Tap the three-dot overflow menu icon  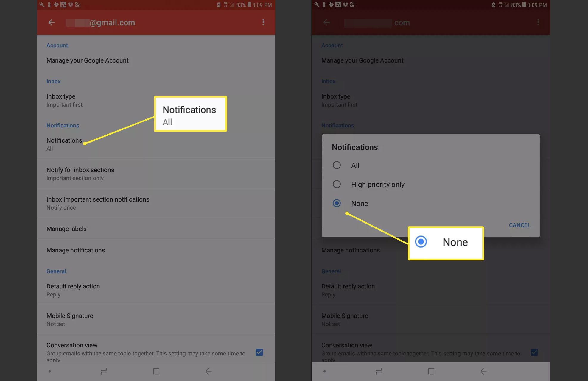tap(263, 22)
